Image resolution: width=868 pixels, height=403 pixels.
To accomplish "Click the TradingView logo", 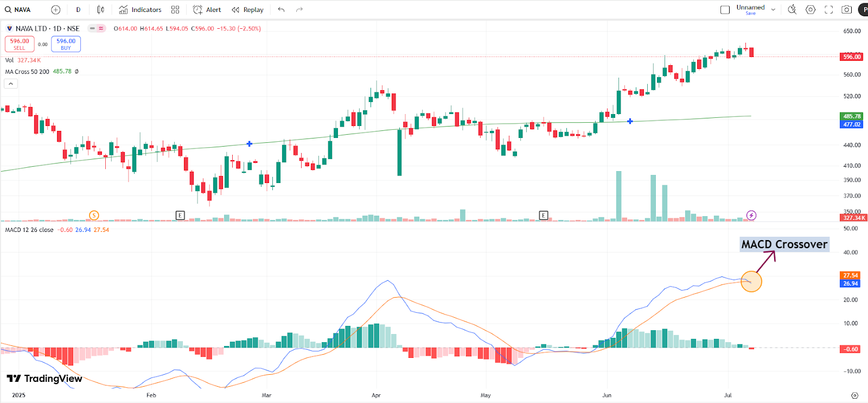I will 44,379.
